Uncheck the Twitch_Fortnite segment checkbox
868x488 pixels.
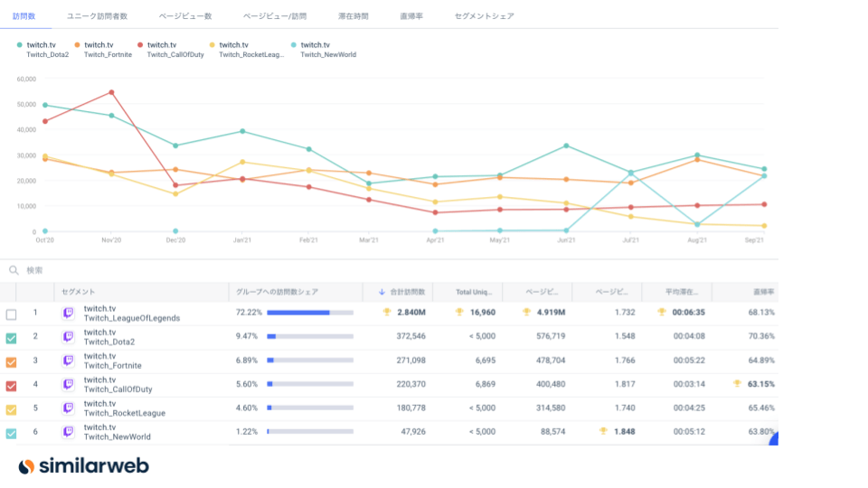point(11,361)
